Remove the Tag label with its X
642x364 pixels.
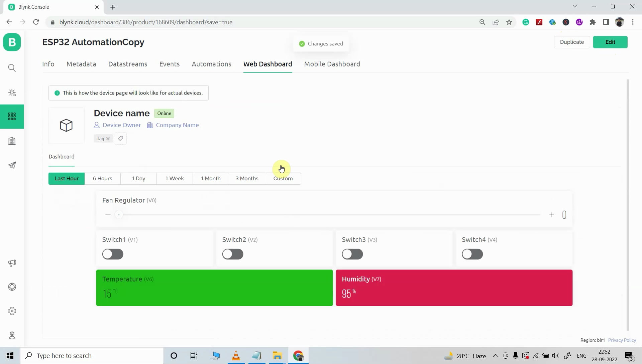point(108,139)
